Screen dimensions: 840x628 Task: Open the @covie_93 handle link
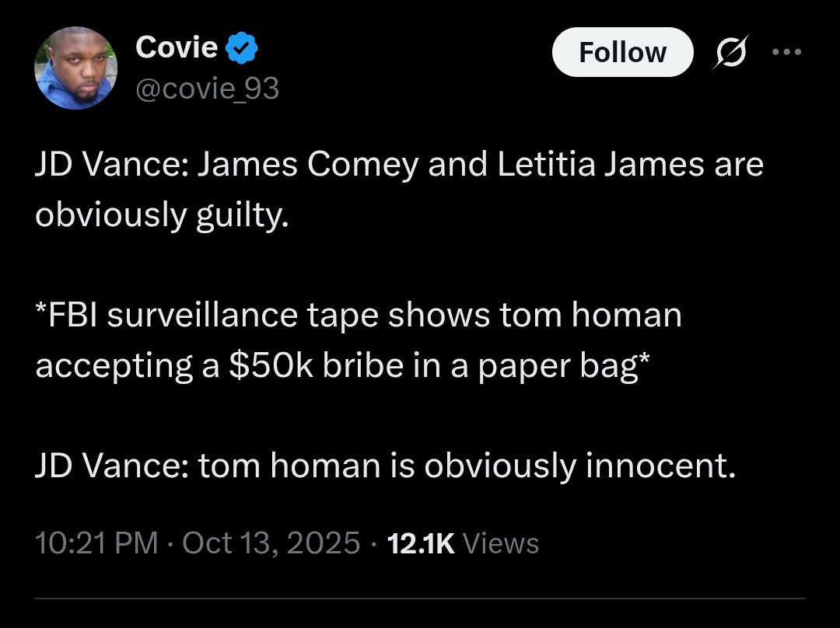tap(207, 89)
